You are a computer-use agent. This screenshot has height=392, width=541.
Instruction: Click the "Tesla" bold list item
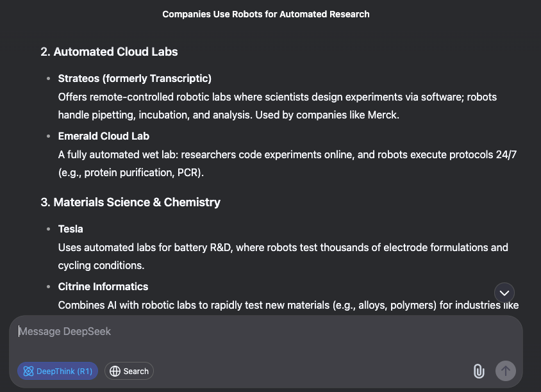pos(71,229)
